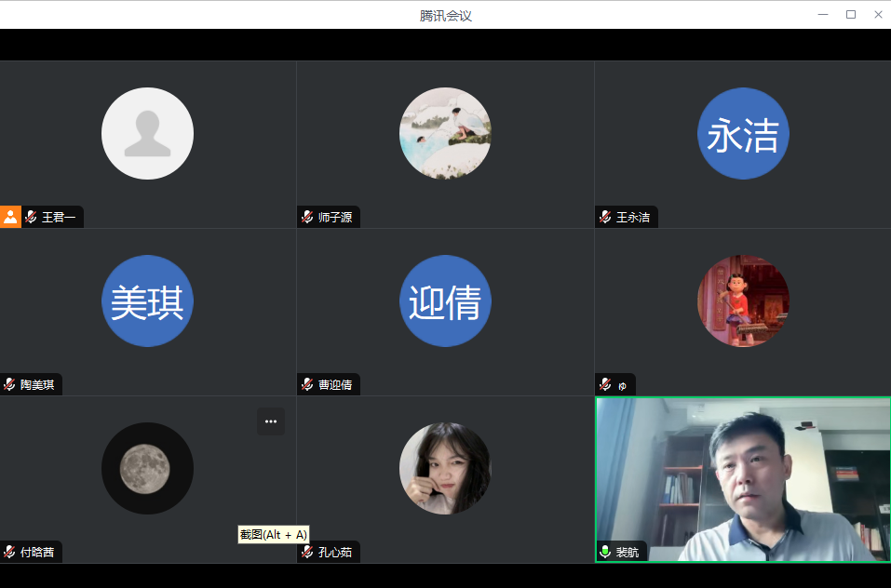This screenshot has width=891, height=588.
Task: Select the blue 永洁 avatar circle
Action: (743, 134)
